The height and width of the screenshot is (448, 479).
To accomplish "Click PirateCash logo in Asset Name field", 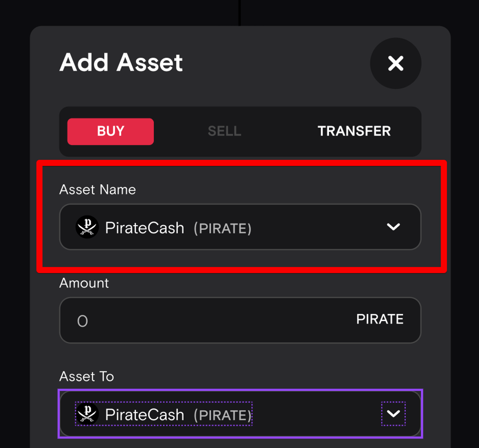I will [87, 227].
